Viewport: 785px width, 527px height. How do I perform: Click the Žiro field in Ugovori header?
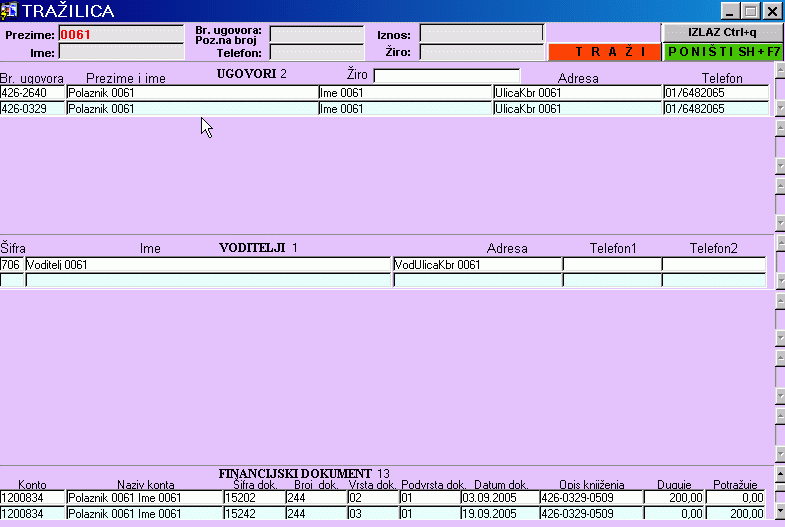click(x=447, y=76)
